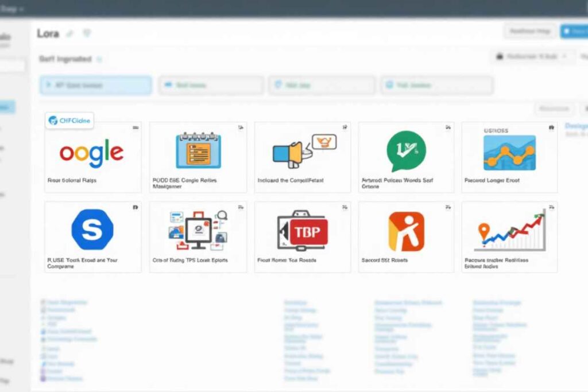Open the green chat bubble checkmark icon
The image size is (588, 392).
(x=407, y=151)
